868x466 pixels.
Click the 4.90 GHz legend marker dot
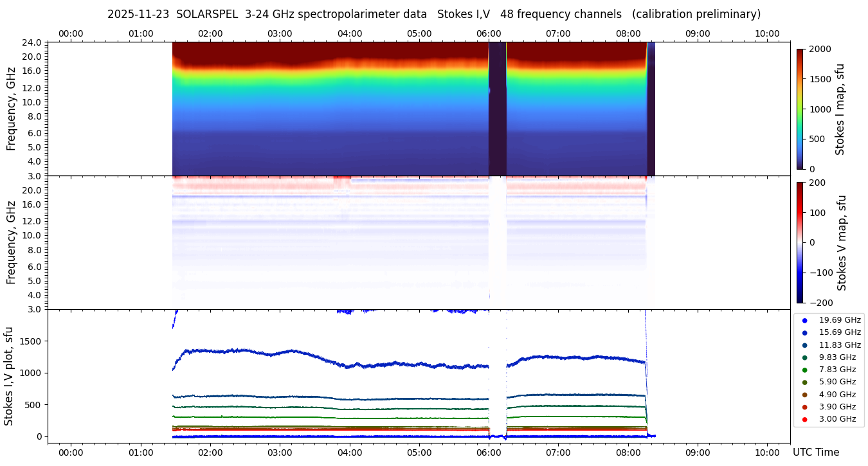[804, 395]
